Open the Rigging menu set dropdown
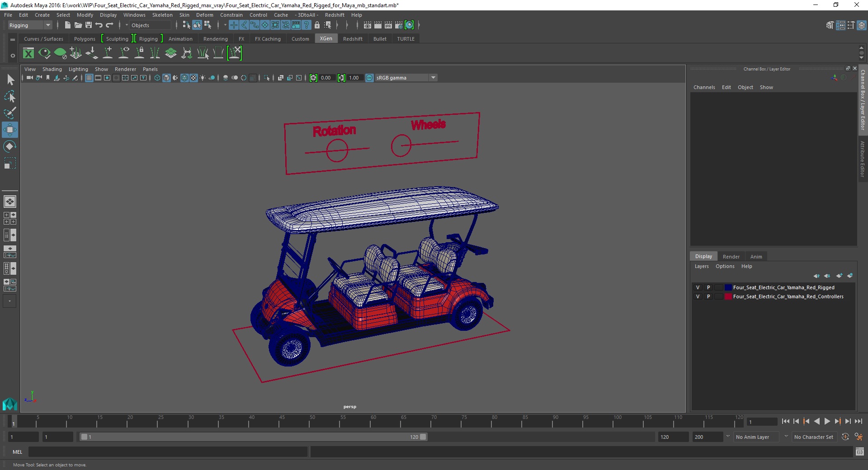 tap(30, 25)
